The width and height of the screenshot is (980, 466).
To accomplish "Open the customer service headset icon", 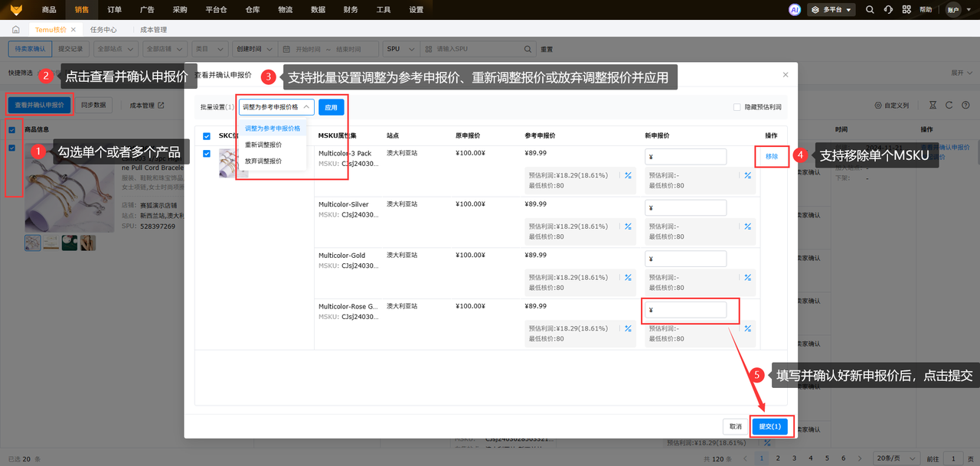I will coord(888,10).
